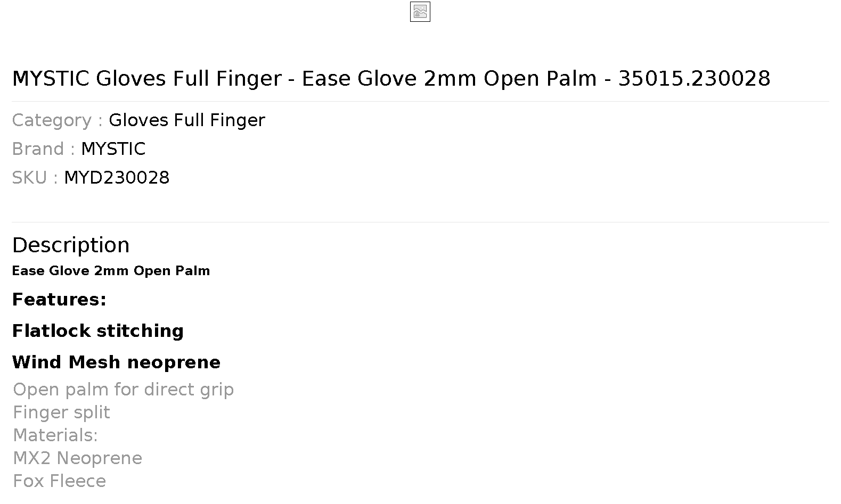Click the Features: heading
841x504 pixels.
(59, 300)
